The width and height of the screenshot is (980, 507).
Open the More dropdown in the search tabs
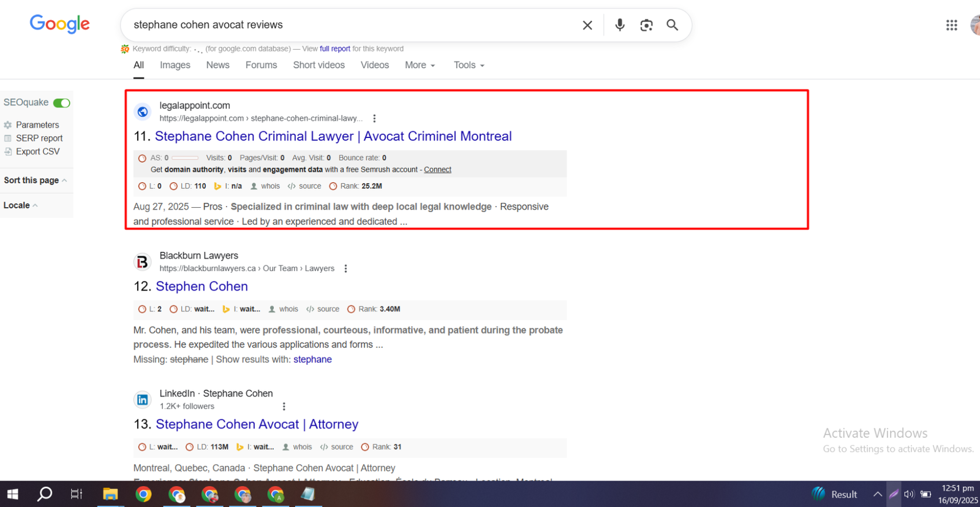coord(420,65)
